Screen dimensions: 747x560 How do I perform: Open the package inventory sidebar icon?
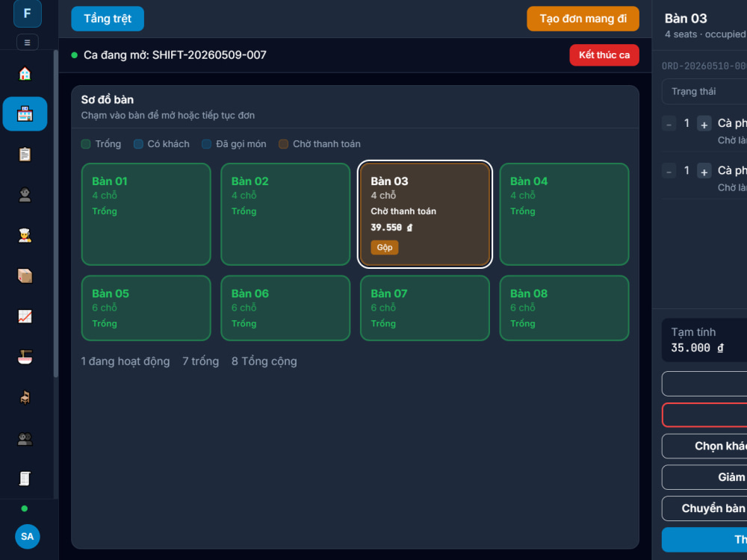point(25,276)
